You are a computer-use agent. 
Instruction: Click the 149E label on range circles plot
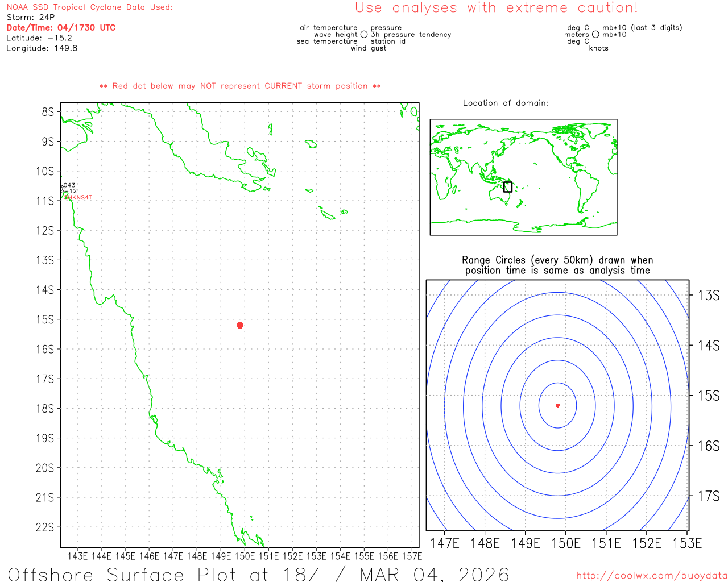[526, 543]
